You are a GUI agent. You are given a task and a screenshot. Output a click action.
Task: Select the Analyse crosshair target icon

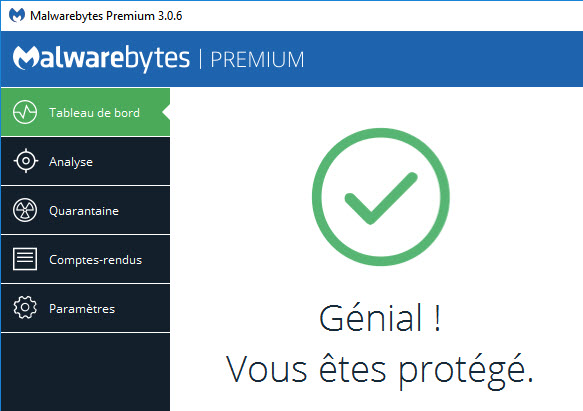click(25, 161)
